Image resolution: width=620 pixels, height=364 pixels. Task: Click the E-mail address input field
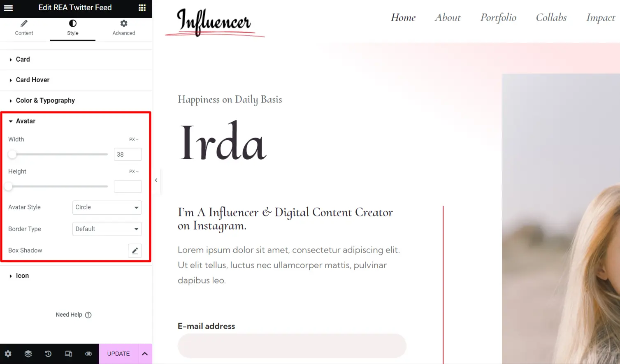point(292,345)
